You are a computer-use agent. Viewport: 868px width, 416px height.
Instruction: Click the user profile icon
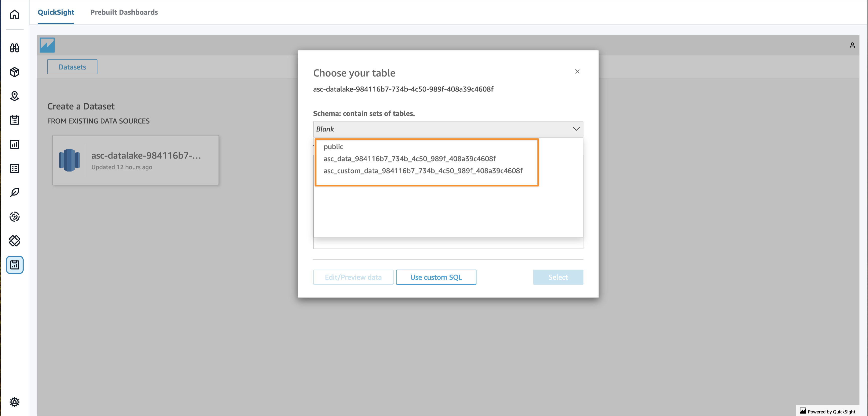(852, 45)
